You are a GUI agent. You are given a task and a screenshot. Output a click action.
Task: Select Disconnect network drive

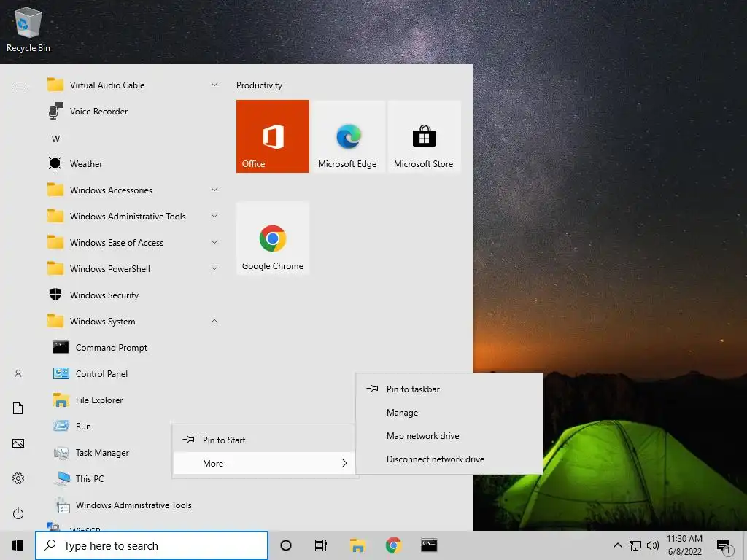coord(449,459)
